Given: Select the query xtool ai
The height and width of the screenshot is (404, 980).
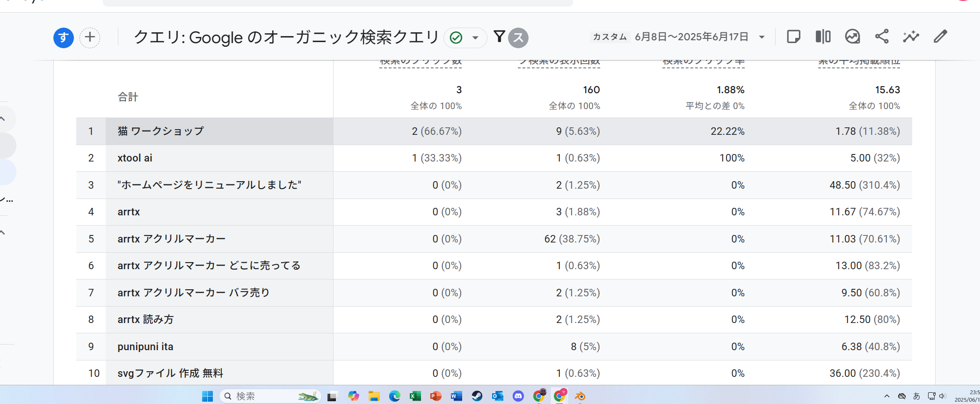Looking at the screenshot, I should (135, 158).
